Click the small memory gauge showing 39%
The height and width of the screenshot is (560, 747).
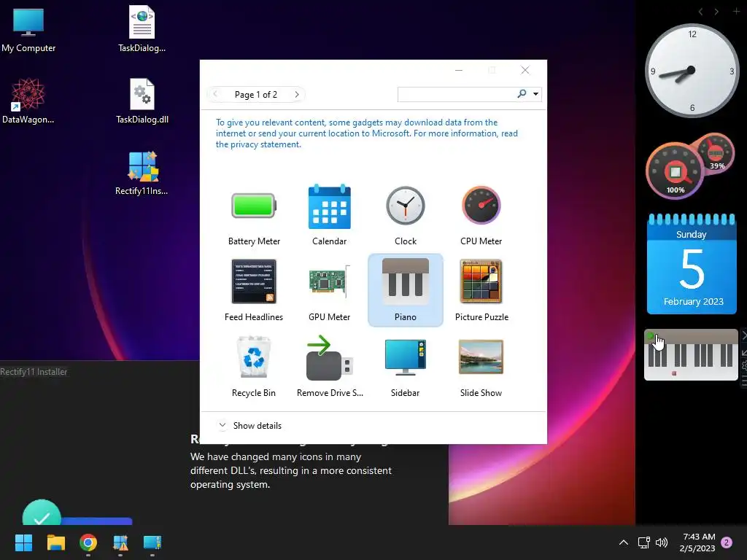pyautogui.click(x=716, y=153)
